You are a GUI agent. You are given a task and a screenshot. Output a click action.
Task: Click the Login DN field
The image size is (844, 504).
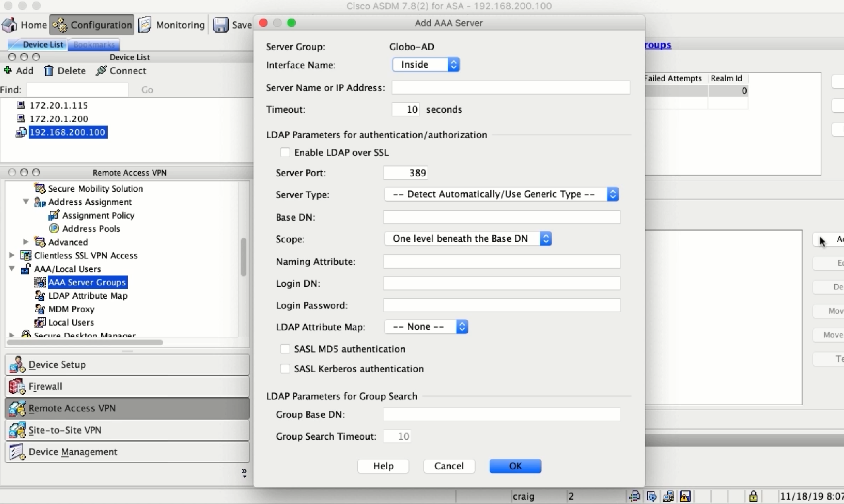[502, 283]
